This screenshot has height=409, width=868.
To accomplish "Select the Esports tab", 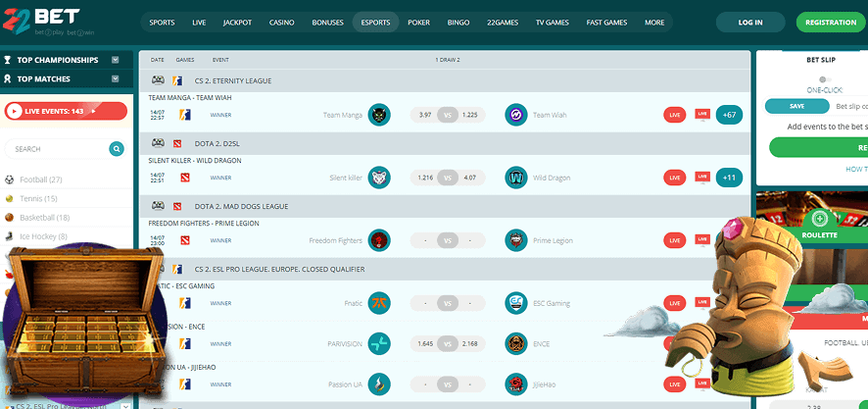I will click(x=375, y=23).
